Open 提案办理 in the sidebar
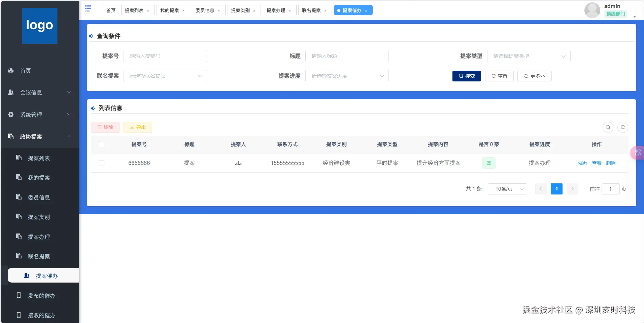644x323 pixels. point(40,237)
